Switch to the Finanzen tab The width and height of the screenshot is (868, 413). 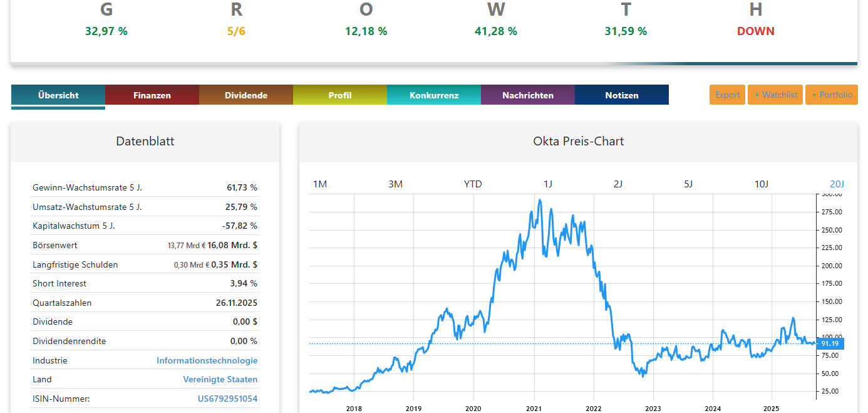(152, 95)
